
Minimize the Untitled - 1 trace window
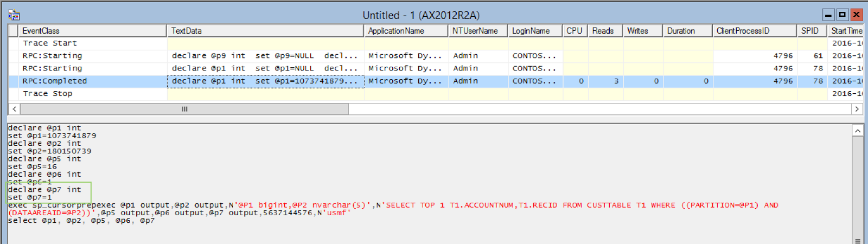(828, 15)
